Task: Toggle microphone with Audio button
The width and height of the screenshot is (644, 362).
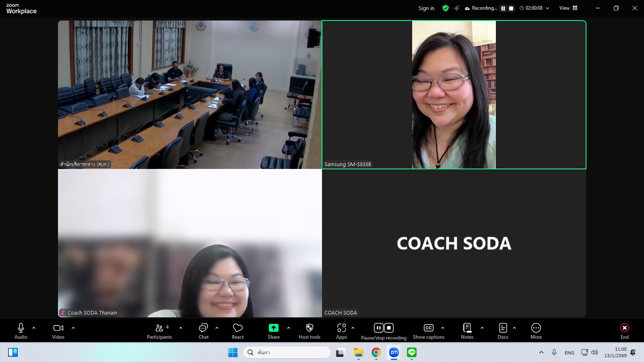Action: tap(21, 331)
